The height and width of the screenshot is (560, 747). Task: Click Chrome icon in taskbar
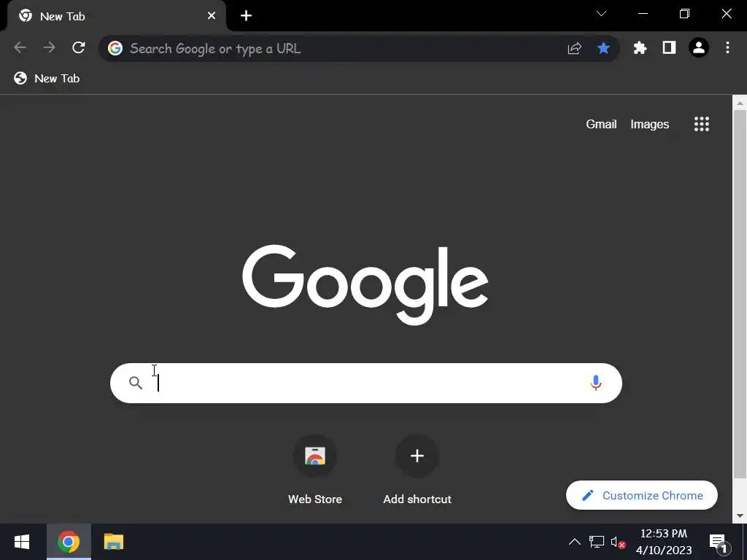(x=69, y=542)
